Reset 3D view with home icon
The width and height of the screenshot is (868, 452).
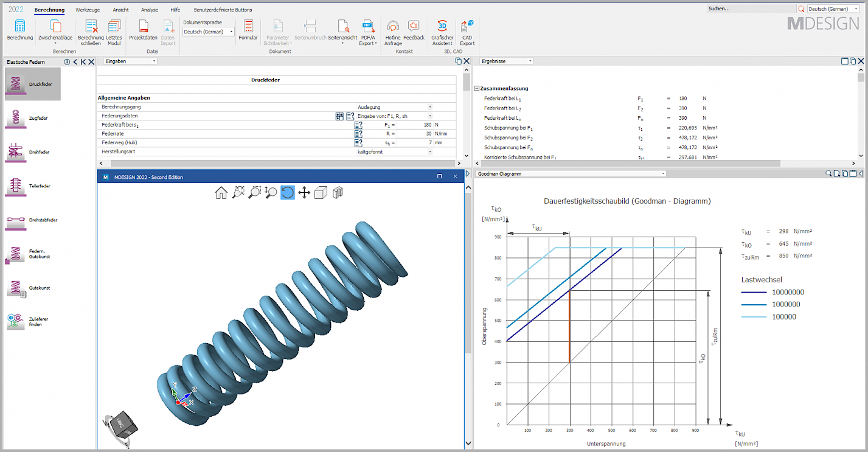(x=221, y=193)
